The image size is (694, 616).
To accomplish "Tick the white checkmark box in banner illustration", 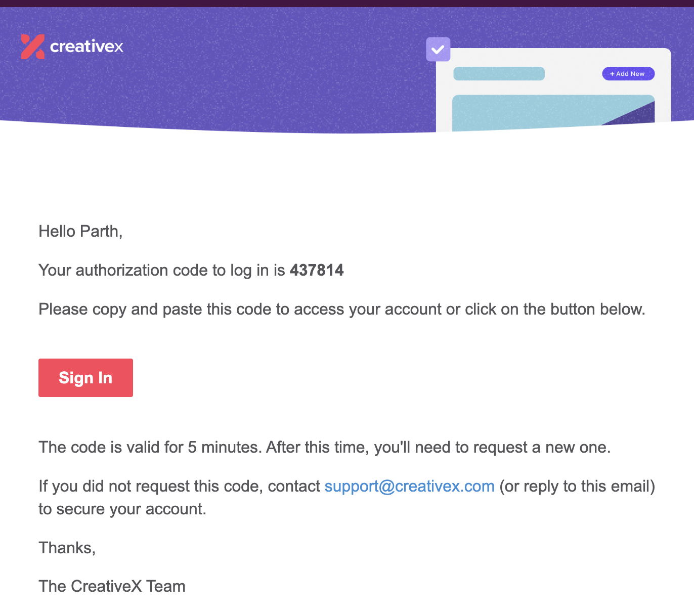I will pyautogui.click(x=438, y=49).
